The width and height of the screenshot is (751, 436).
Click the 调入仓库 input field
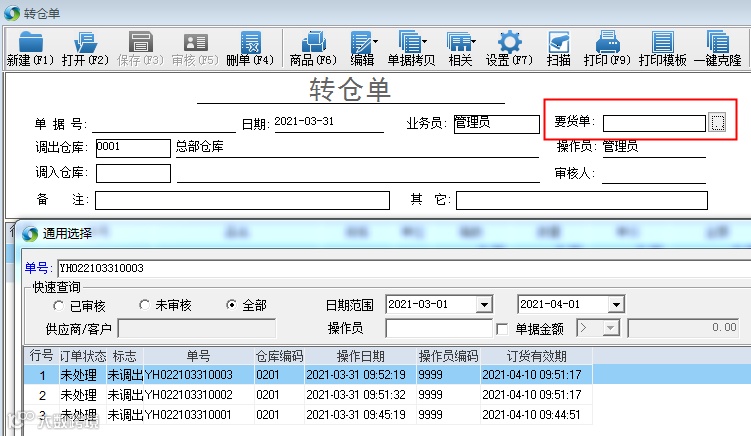[133, 173]
